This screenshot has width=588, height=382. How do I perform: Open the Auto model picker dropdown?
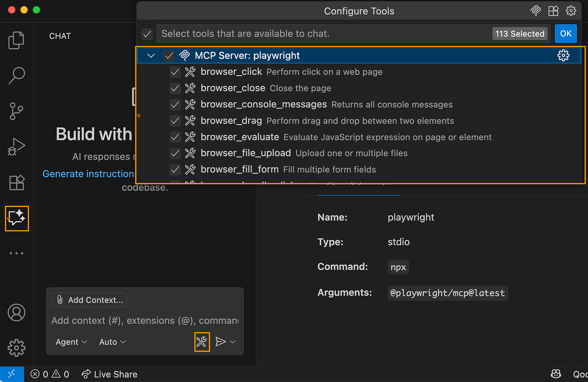(113, 342)
